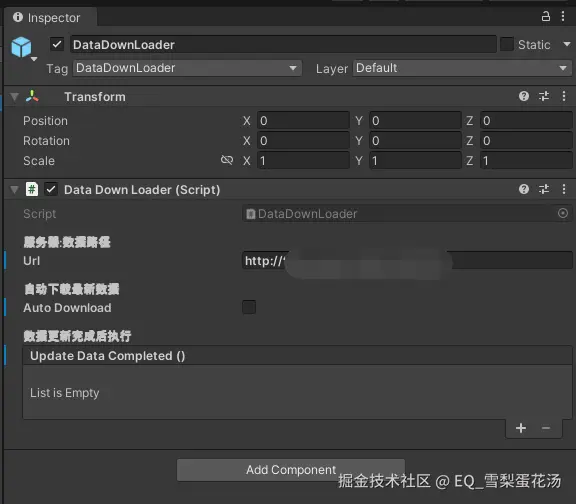Click the Add Component button
The width and height of the screenshot is (576, 504).
[291, 470]
